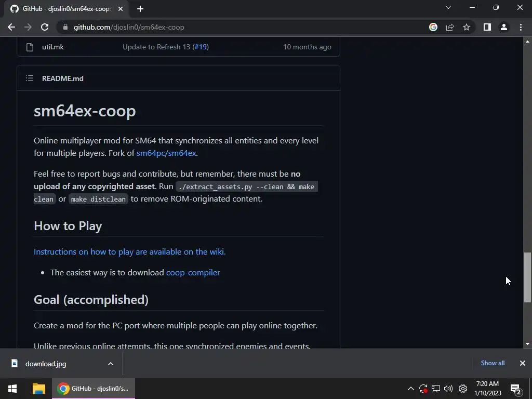
Task: Go back to the previous page
Action: coord(11,27)
